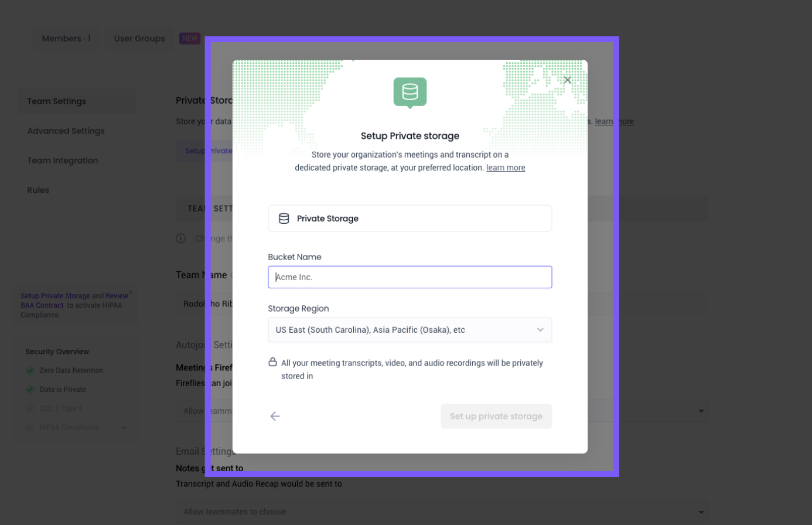Follow the Setup Private Storage link in the sidebar

55,296
